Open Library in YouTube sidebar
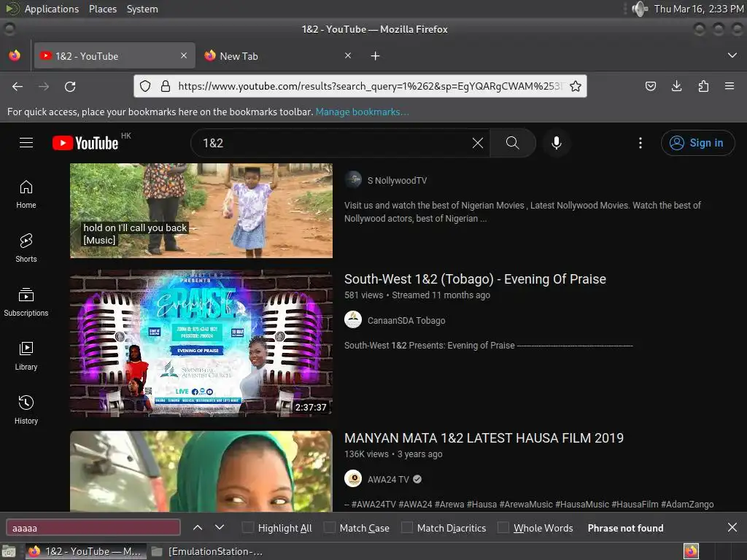 (26, 357)
